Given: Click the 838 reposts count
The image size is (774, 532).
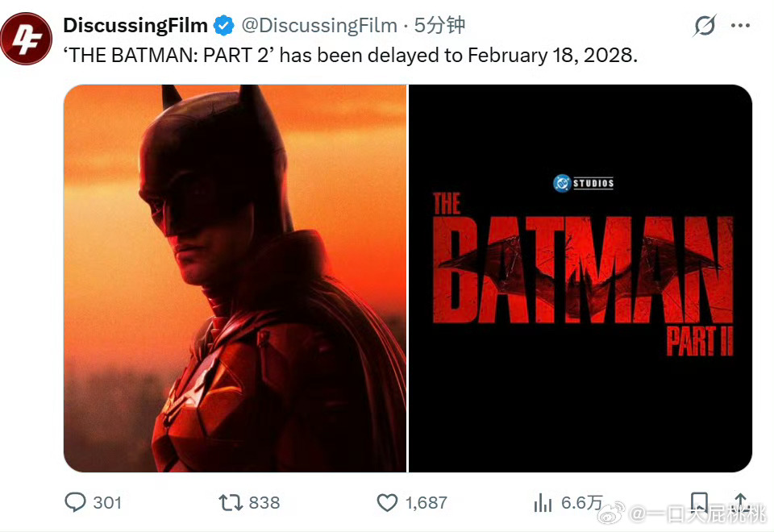Looking at the screenshot, I should click(264, 502).
